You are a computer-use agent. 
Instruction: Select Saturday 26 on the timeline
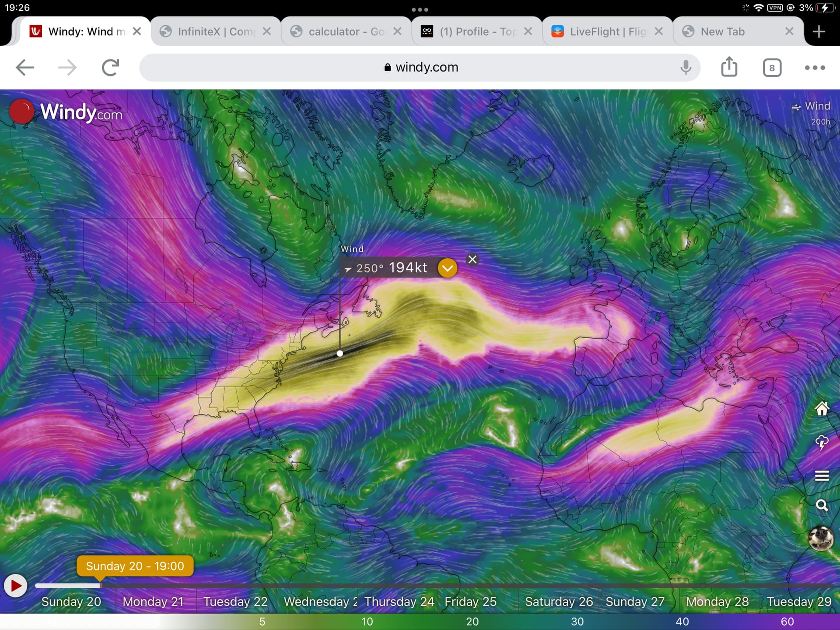click(559, 602)
